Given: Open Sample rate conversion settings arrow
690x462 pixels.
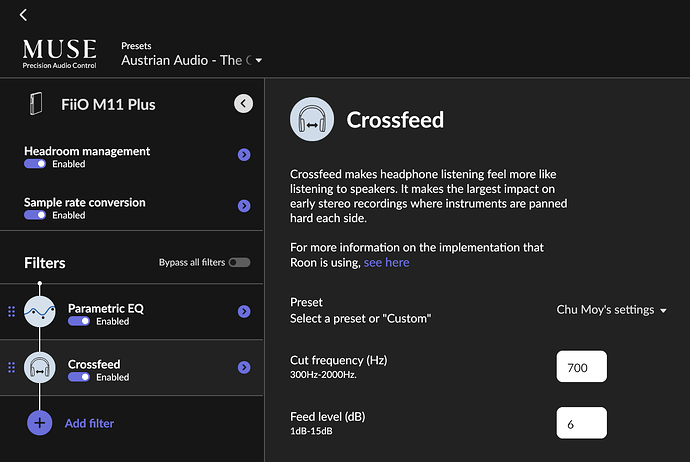Looking at the screenshot, I should point(244,206).
